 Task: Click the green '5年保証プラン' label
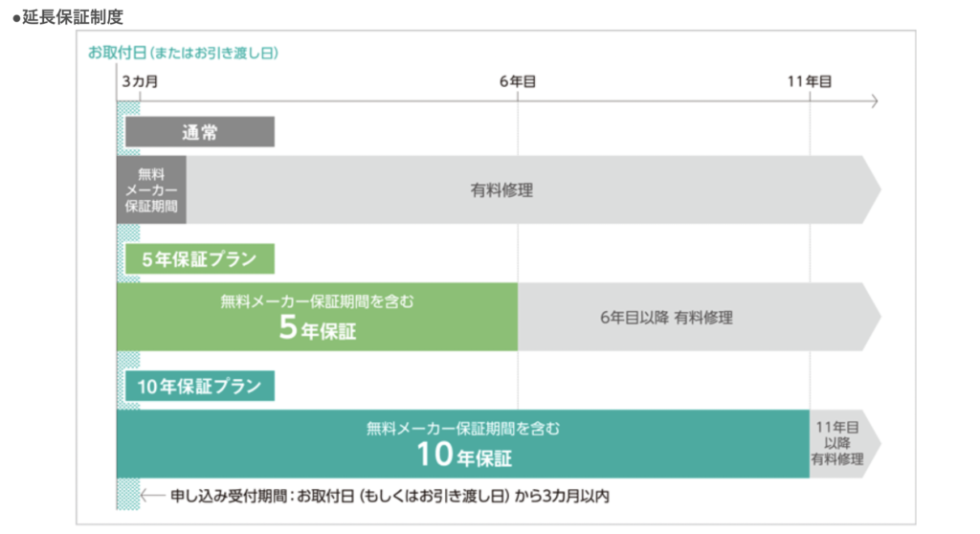200,259
